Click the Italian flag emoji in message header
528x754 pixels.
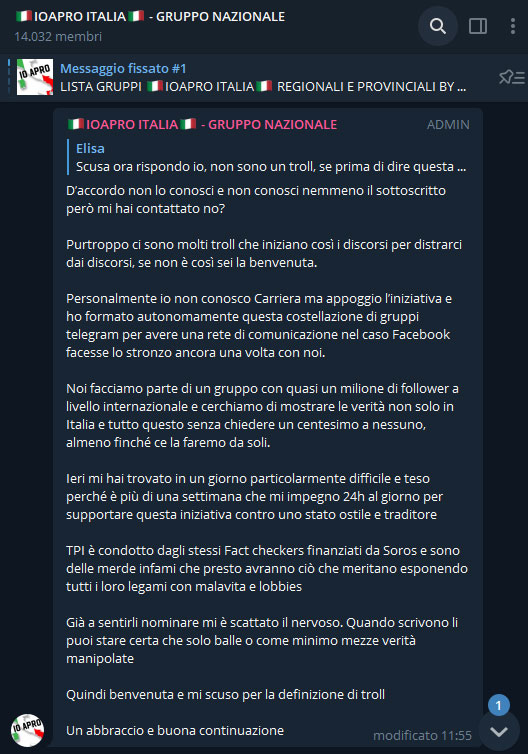[76, 124]
